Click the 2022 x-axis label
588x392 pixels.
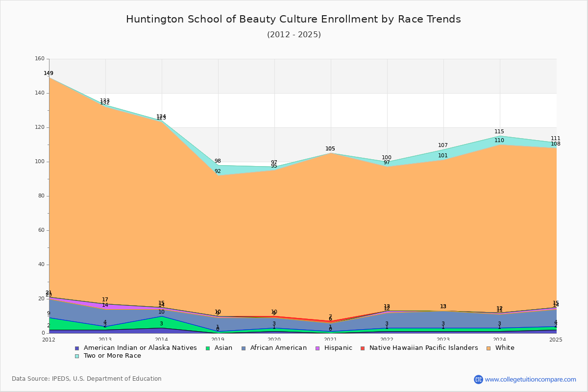click(387, 339)
